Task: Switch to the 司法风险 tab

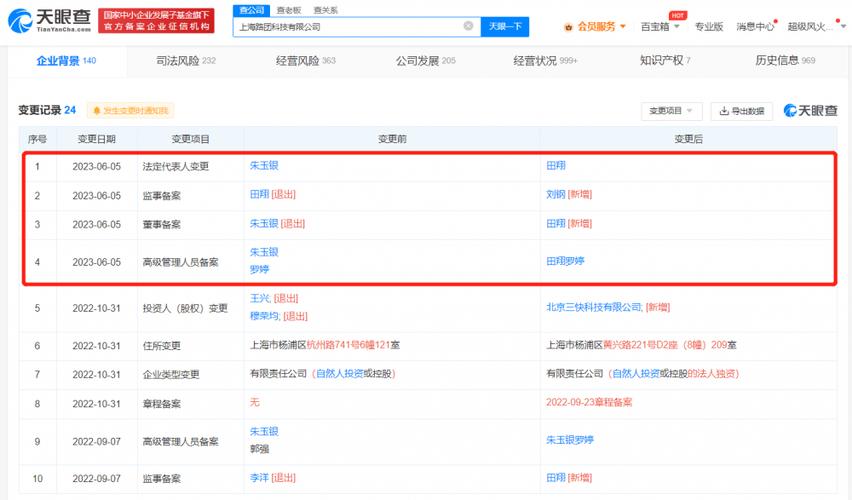Action: tap(186, 61)
